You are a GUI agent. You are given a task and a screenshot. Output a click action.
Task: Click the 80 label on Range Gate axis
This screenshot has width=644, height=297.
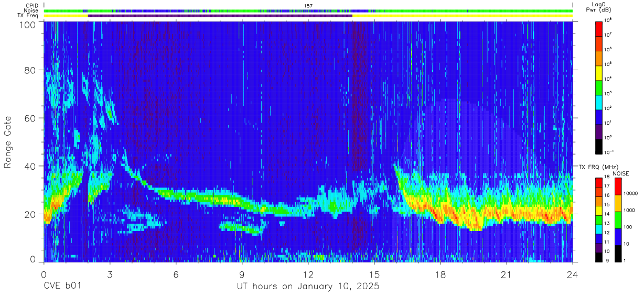30,70
